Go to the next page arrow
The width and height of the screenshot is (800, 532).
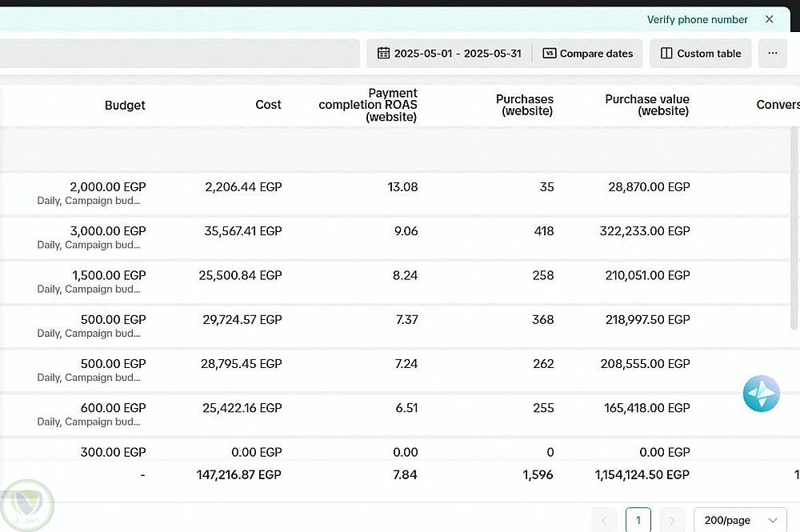(x=672, y=520)
